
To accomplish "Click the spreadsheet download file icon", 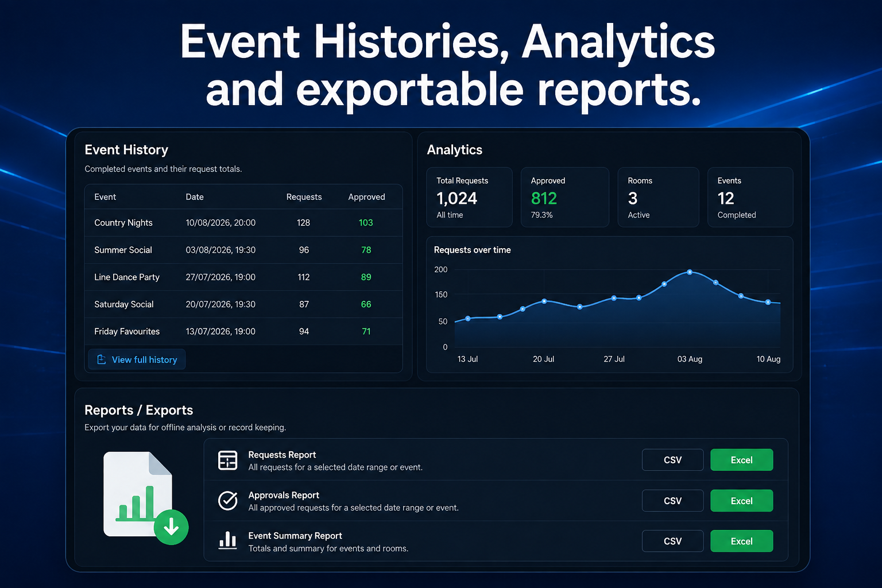I will (x=146, y=497).
